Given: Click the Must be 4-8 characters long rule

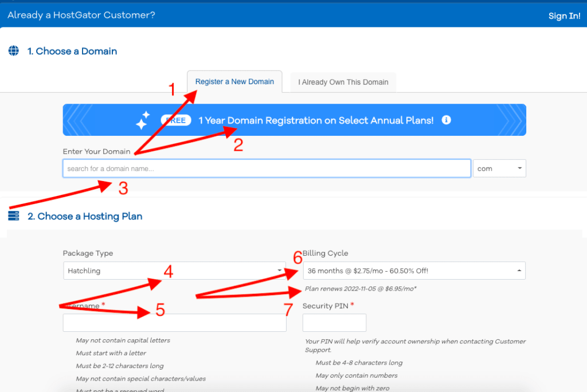Looking at the screenshot, I should point(359,362).
